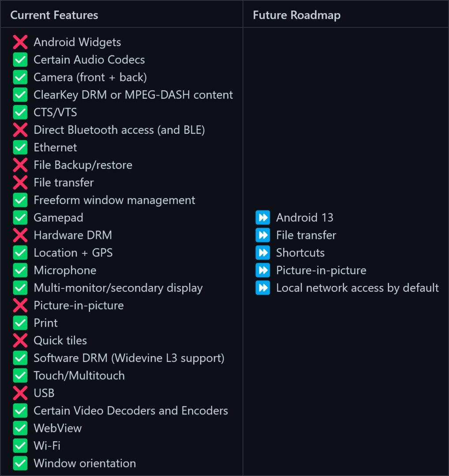
Task: Click the Software DRM (Widevine L3 support) entry
Action: 129,358
